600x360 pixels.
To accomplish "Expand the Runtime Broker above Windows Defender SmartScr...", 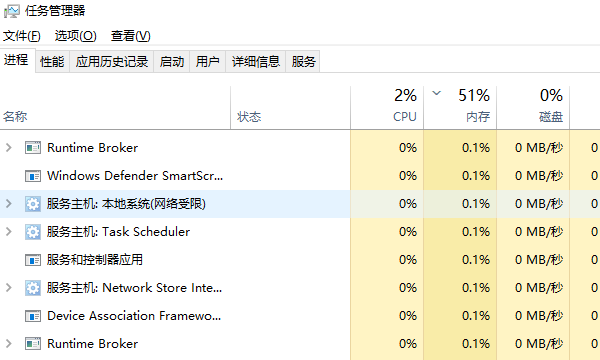I will [x=9, y=148].
